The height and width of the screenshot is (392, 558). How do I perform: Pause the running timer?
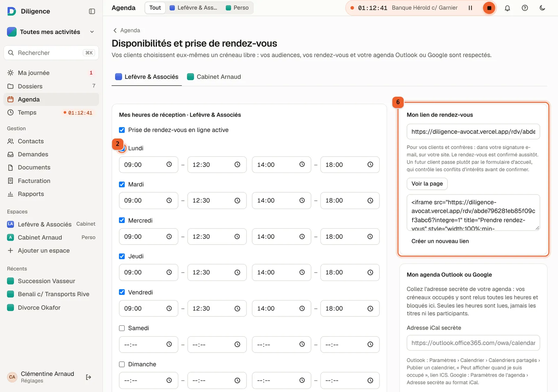(x=470, y=8)
